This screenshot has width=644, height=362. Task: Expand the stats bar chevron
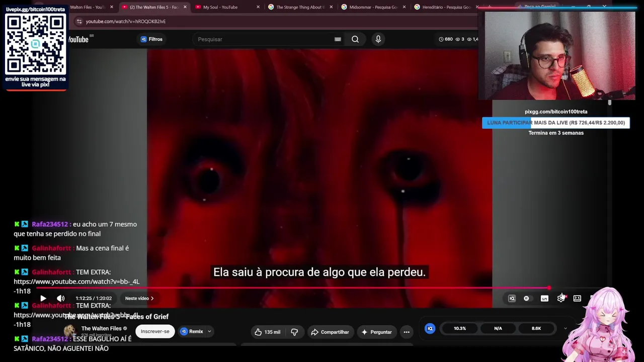[x=565, y=328]
